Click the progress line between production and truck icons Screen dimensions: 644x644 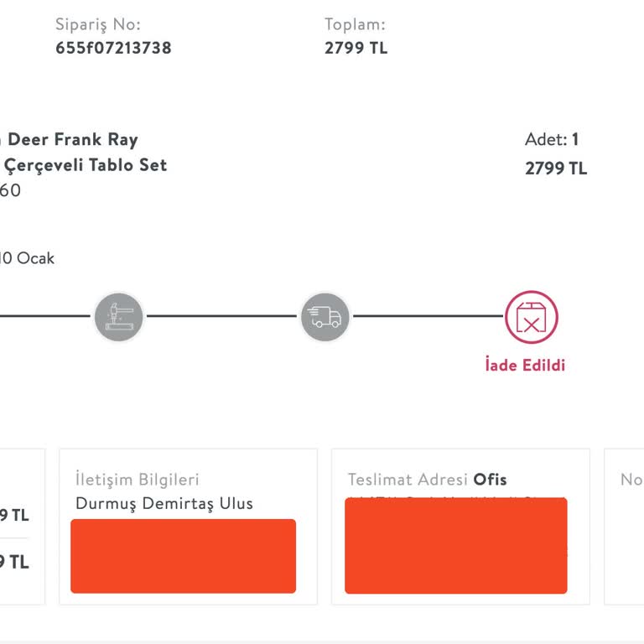pos(221,317)
